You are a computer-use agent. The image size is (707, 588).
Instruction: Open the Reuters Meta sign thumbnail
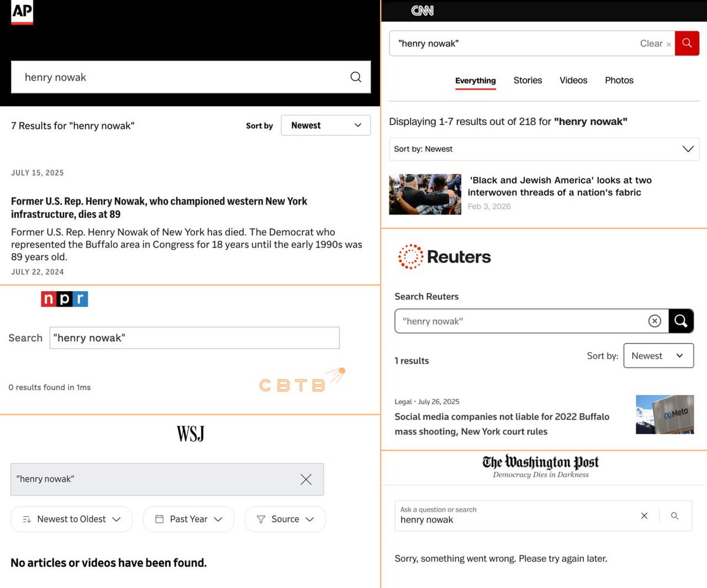(x=665, y=414)
